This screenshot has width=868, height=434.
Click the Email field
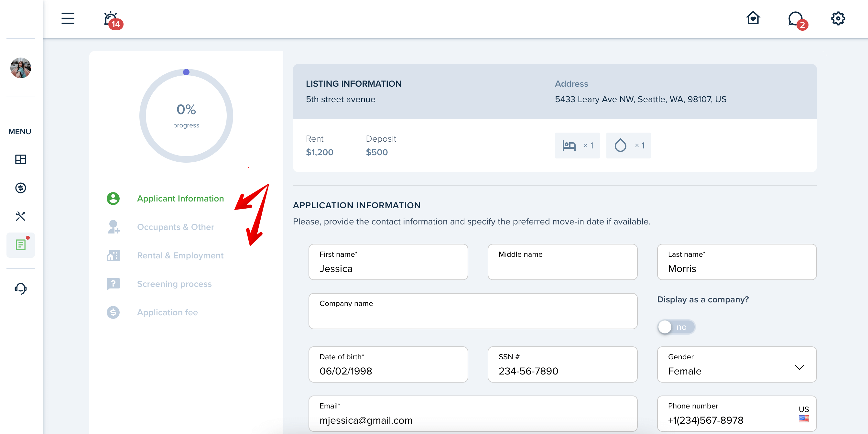[x=473, y=413]
